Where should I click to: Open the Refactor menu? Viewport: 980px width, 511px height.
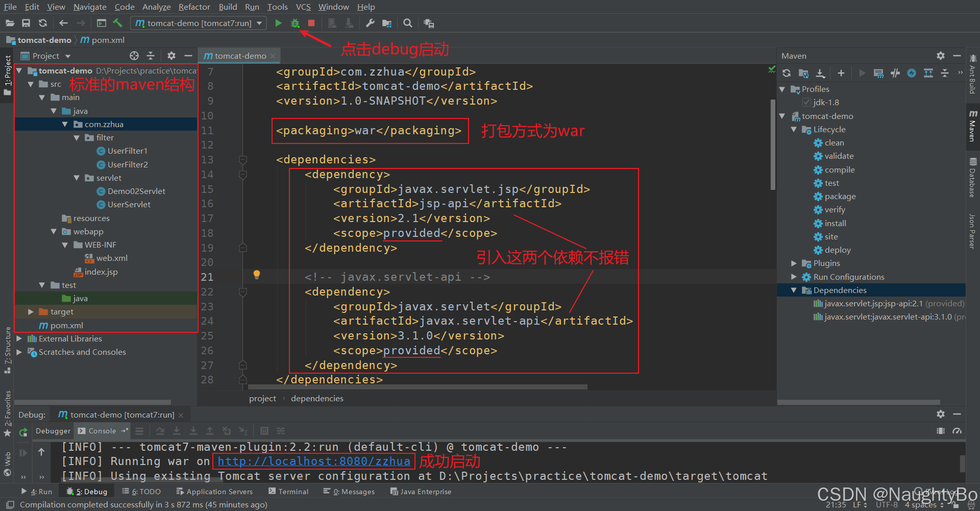click(194, 7)
